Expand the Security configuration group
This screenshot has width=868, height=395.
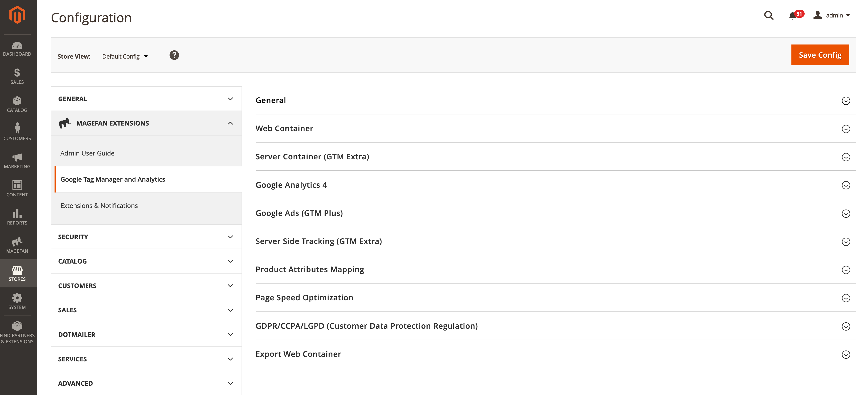(x=146, y=237)
